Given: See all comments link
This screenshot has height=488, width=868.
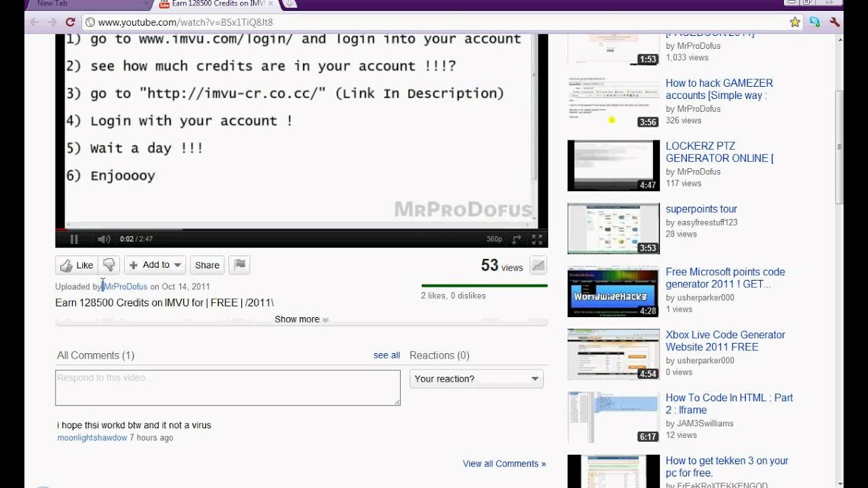Looking at the screenshot, I should click(x=387, y=355).
